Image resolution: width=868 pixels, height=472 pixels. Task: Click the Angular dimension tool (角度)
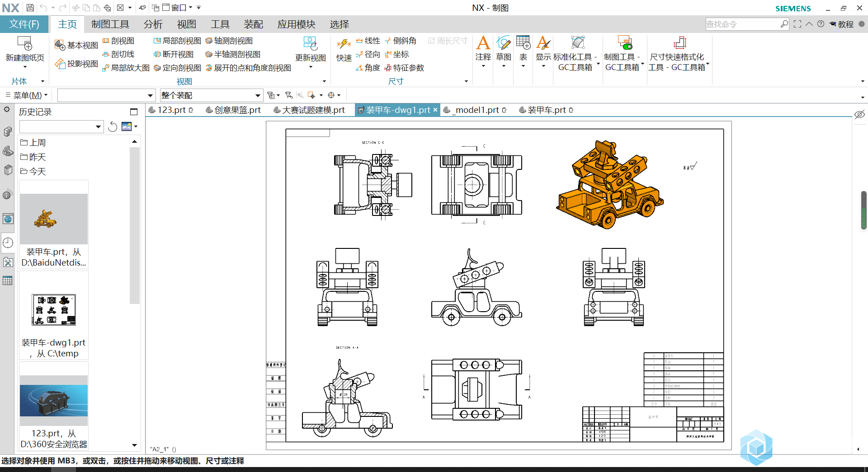click(x=368, y=68)
